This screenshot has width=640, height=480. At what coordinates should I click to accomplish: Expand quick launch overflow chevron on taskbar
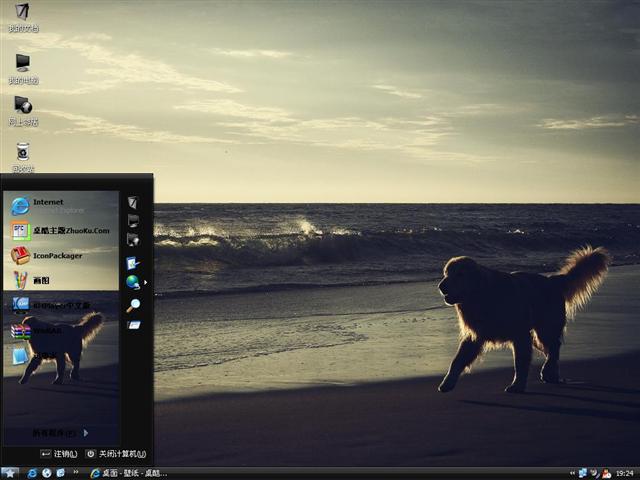coord(77,473)
